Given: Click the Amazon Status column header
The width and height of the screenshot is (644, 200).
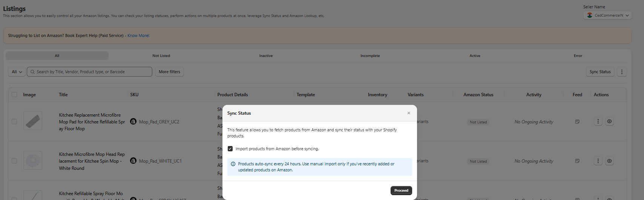Looking at the screenshot, I should click(478, 95).
